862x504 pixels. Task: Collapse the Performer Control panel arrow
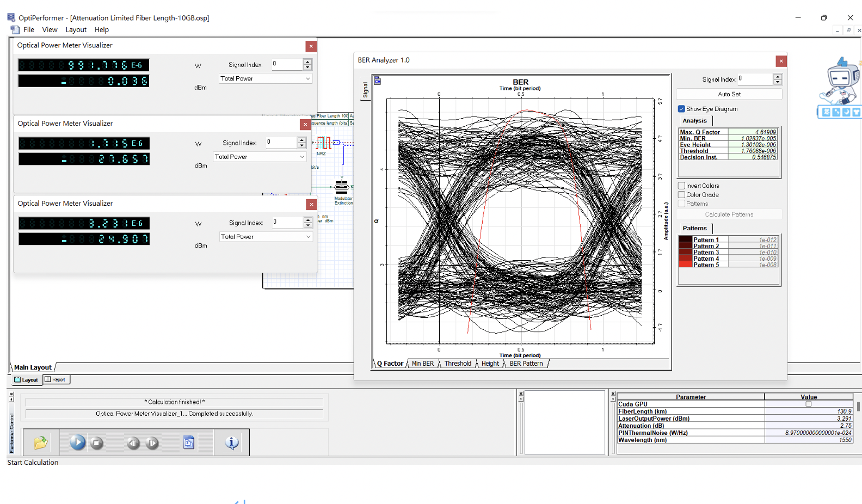click(x=11, y=399)
